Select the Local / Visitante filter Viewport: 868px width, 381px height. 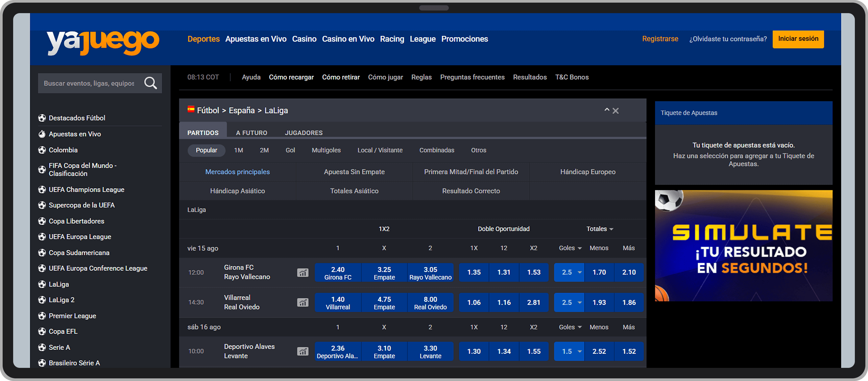[x=380, y=150]
